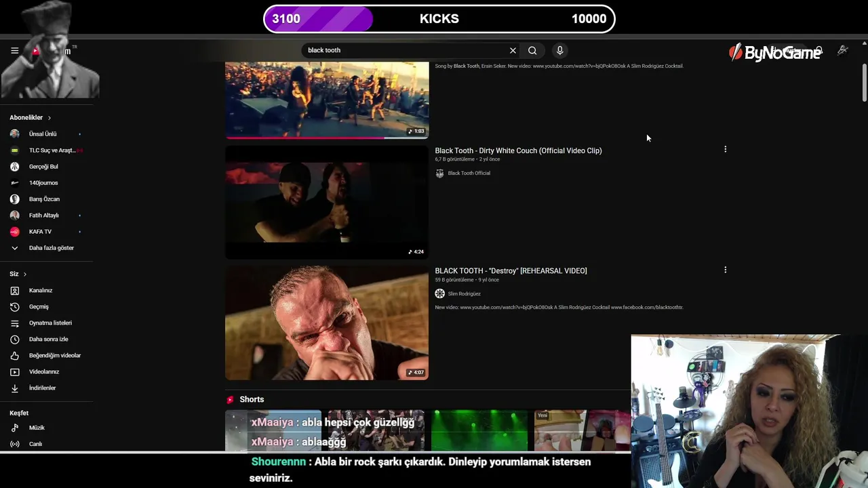Open Gerçeği Bul channel avatar

pyautogui.click(x=15, y=167)
